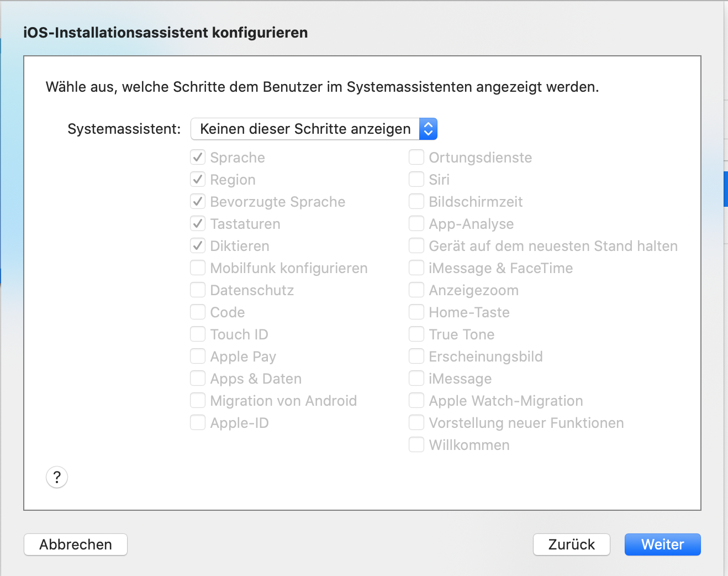Toggle the Apple-ID checkbox
Viewport: 728px width, 576px height.
198,423
